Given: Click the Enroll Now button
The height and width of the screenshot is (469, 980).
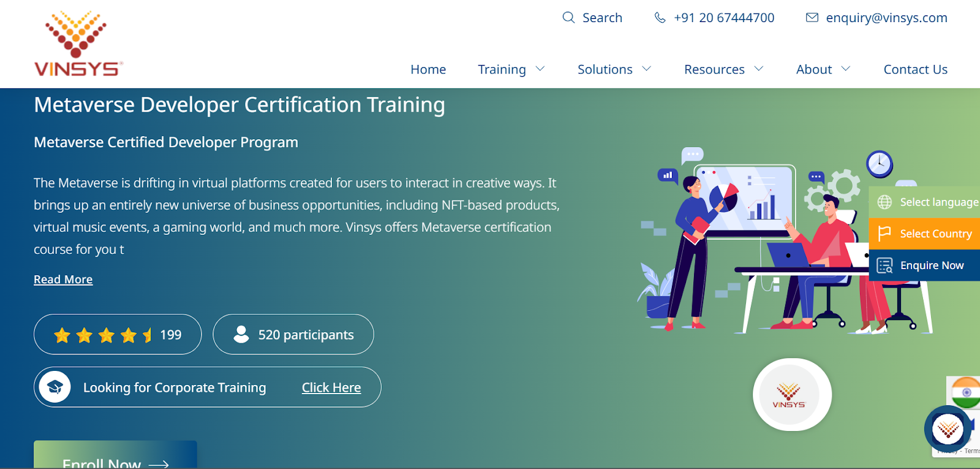Looking at the screenshot, I should [115, 455].
